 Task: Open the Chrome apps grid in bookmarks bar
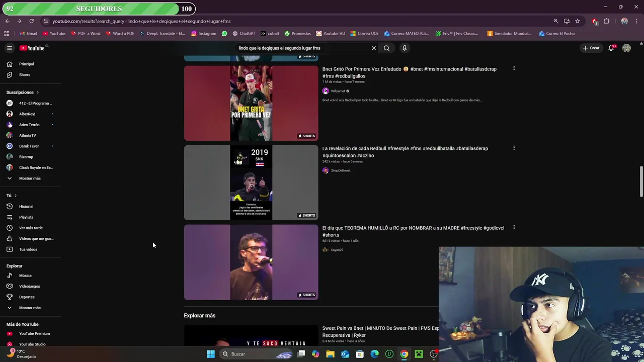coord(7,34)
